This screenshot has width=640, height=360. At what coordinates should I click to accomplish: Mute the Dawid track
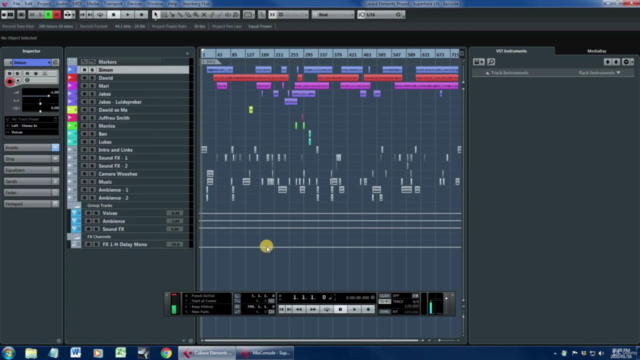click(x=84, y=78)
